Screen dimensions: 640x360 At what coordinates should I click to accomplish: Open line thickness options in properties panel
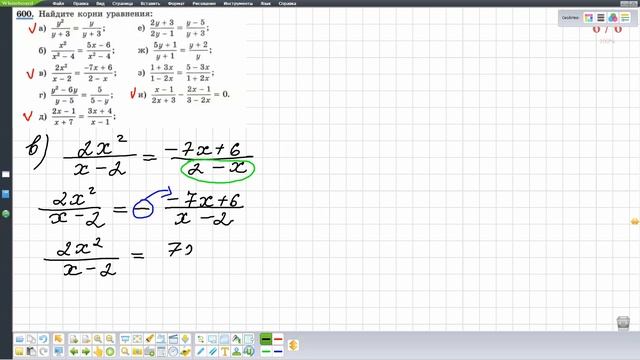[601, 18]
